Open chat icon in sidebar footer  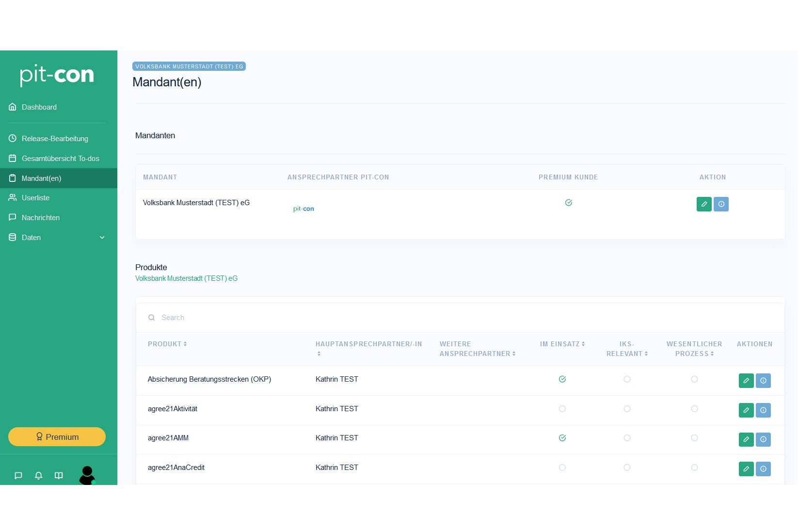tap(18, 476)
